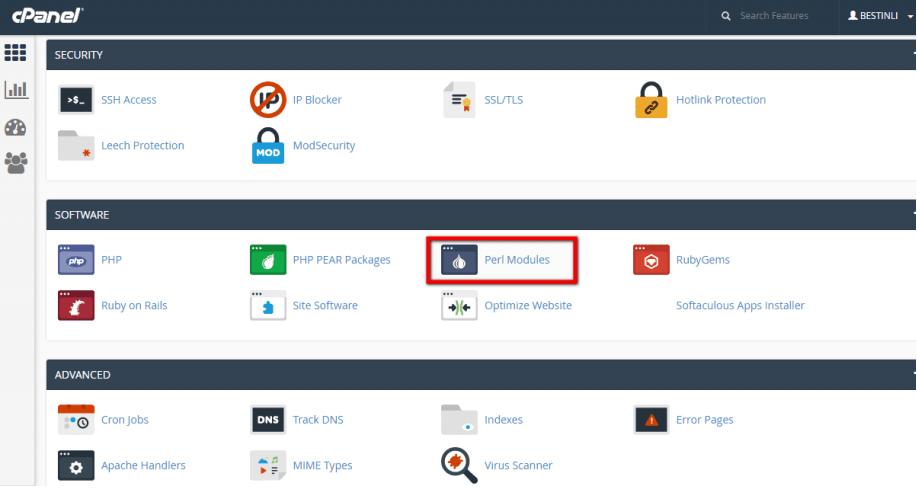Open the Optimize Website link
917x493 pixels.
point(528,305)
